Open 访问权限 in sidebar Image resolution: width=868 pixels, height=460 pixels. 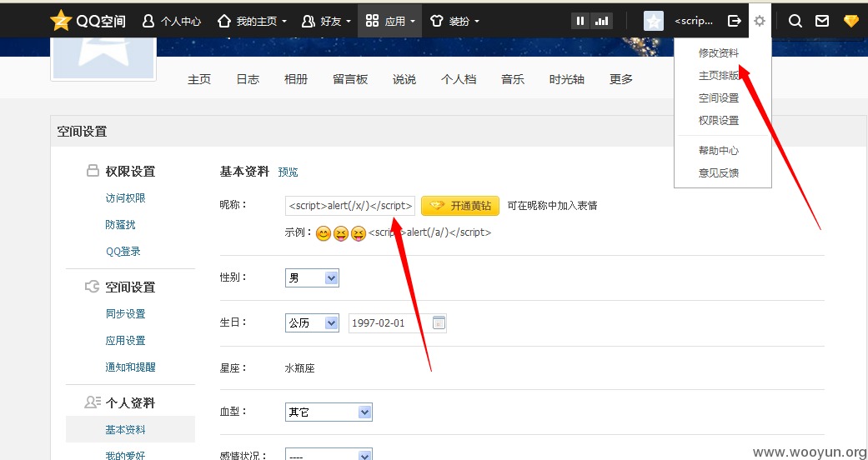[126, 198]
